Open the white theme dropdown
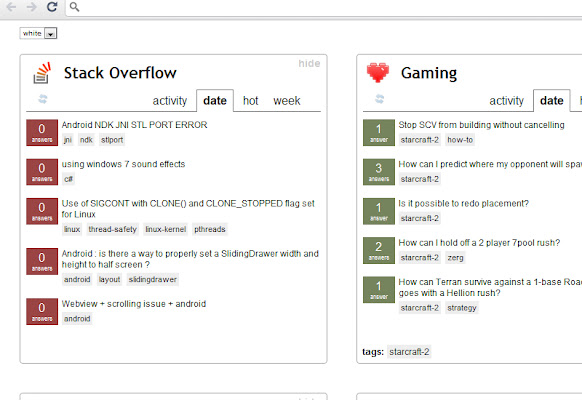The height and width of the screenshot is (400, 582). pyautogui.click(x=38, y=33)
